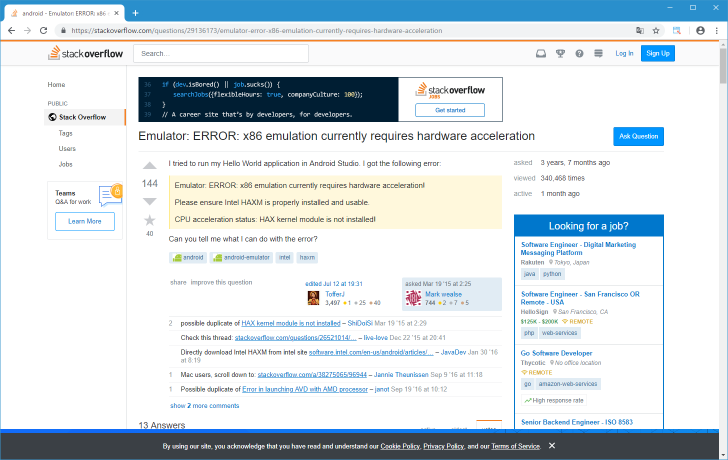Open a new browser tab

click(135, 13)
